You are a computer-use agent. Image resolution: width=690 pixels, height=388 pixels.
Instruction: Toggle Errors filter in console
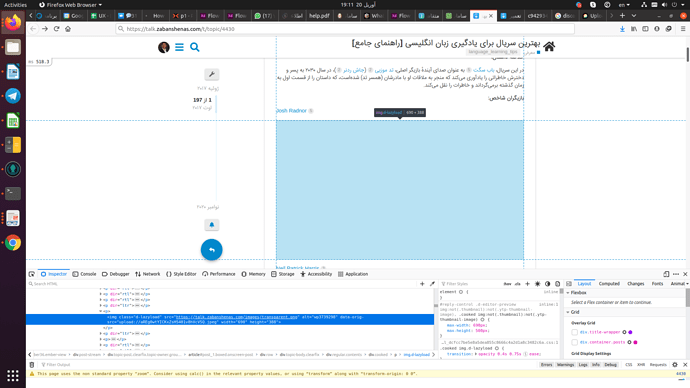point(547,365)
